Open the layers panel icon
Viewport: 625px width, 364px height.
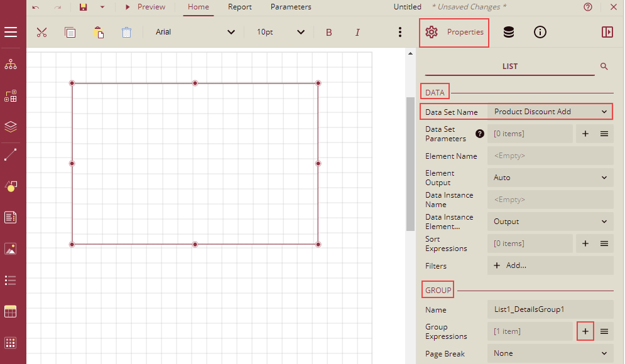tap(11, 127)
